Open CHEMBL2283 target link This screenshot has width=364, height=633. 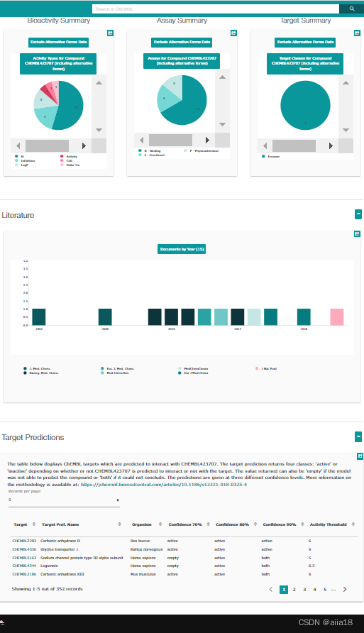[x=24, y=541]
